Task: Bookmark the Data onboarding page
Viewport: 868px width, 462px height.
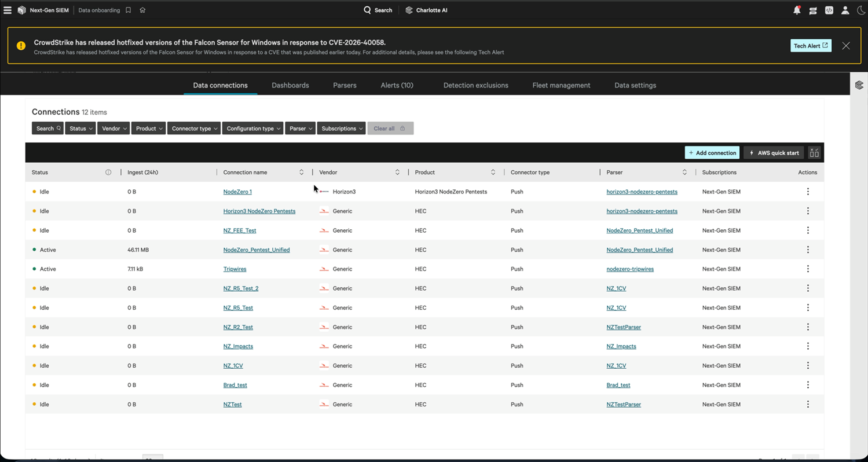Action: point(128,10)
